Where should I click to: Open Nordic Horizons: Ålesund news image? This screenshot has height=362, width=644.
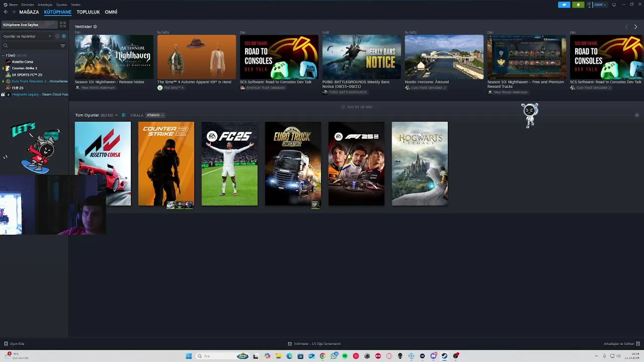point(444,57)
